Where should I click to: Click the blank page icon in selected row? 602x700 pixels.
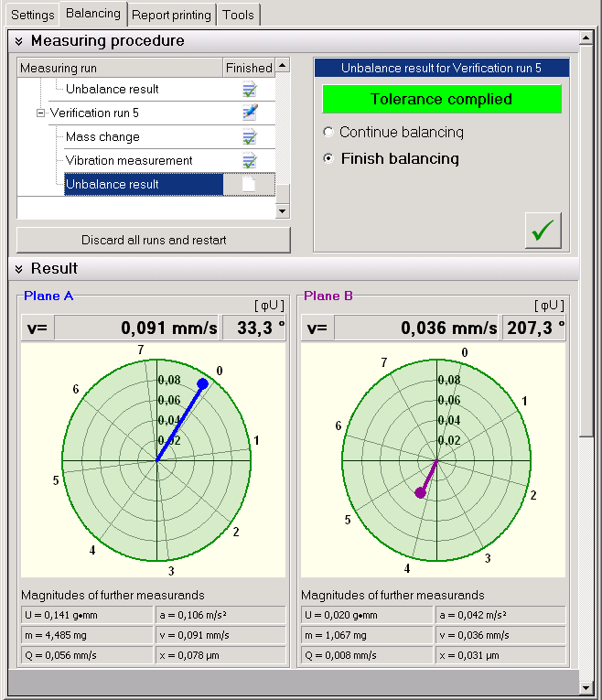point(249,185)
